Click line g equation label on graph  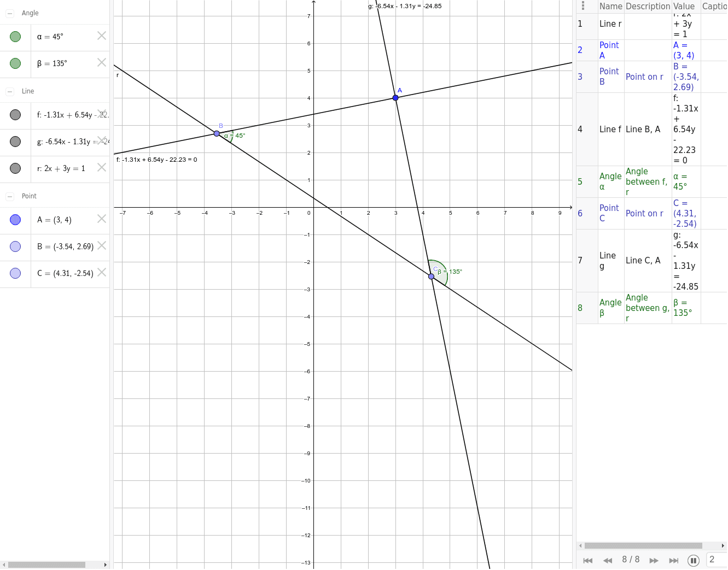pyautogui.click(x=405, y=6)
